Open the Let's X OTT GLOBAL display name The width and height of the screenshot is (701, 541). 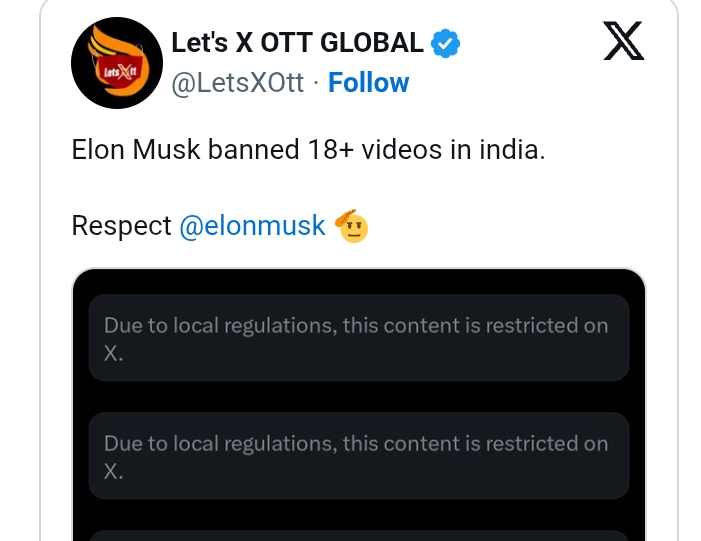click(x=297, y=43)
